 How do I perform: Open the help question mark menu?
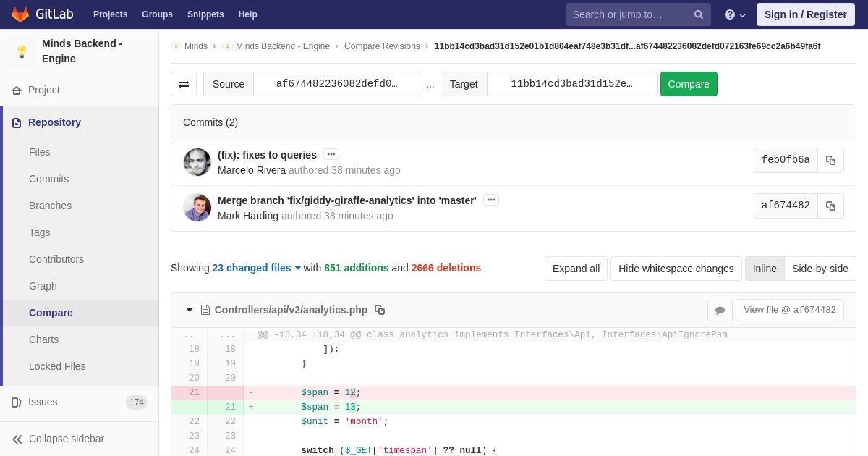(x=735, y=14)
